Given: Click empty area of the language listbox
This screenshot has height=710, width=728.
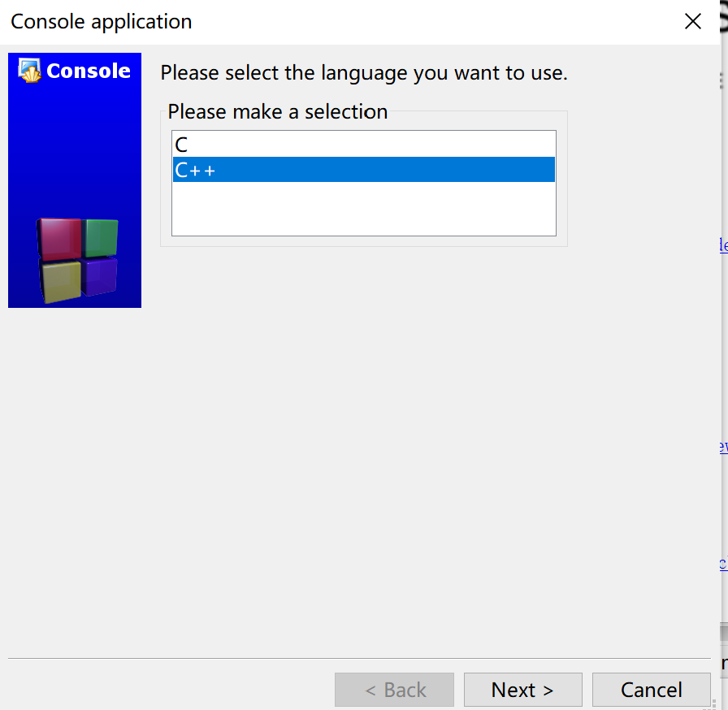Looking at the screenshot, I should tap(363, 209).
